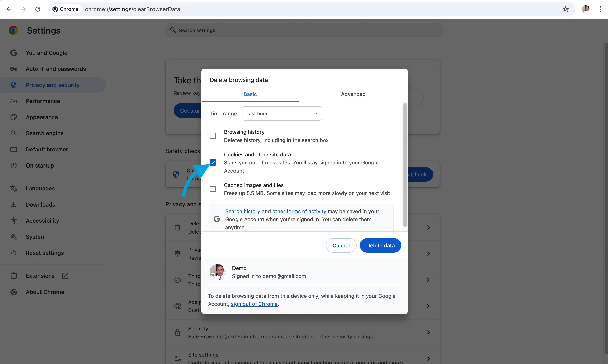Click the Cancel button
Image resolution: width=608 pixels, height=364 pixels.
(341, 246)
